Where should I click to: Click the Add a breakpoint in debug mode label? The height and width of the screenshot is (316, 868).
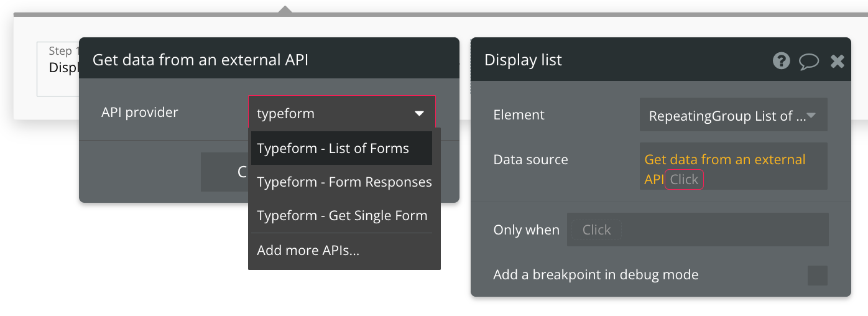point(596,274)
